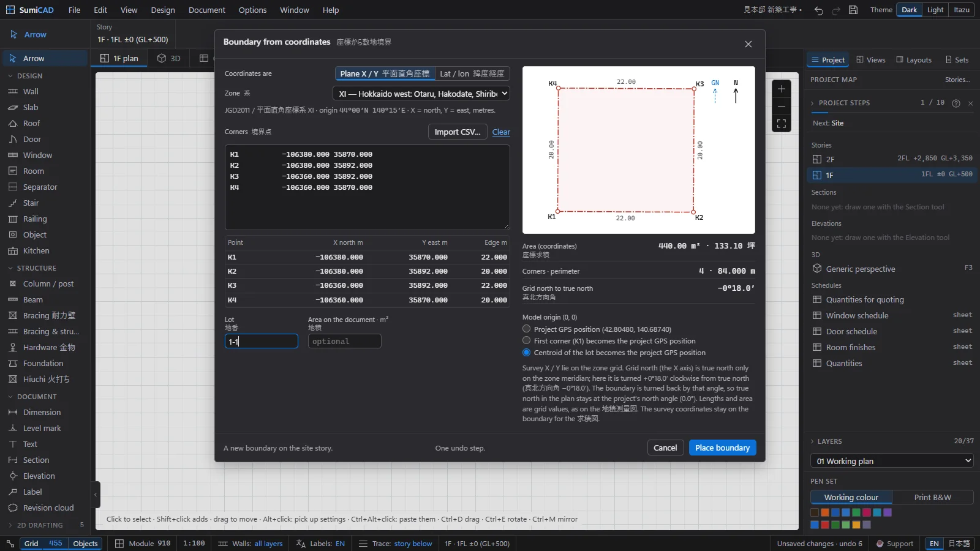This screenshot has height=551, width=980.
Task: Pick the purple pen colour swatch
Action: pos(888,512)
